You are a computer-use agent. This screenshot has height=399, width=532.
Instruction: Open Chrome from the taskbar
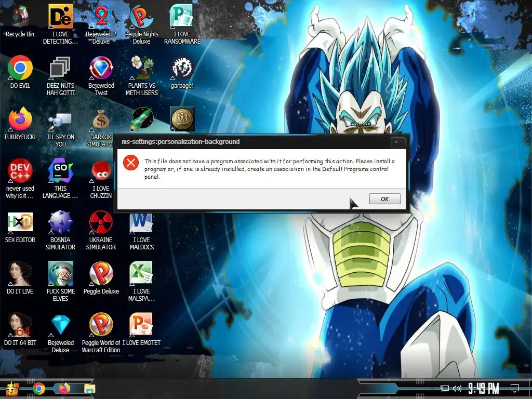(x=39, y=389)
